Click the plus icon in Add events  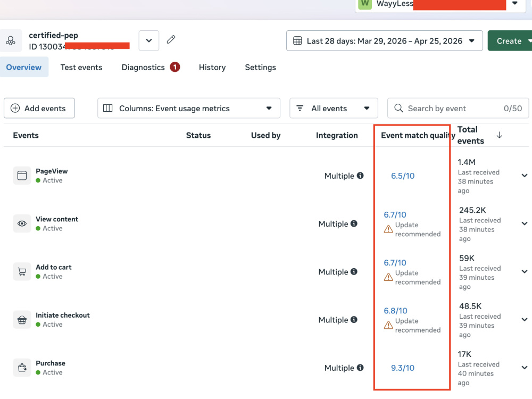(15, 108)
